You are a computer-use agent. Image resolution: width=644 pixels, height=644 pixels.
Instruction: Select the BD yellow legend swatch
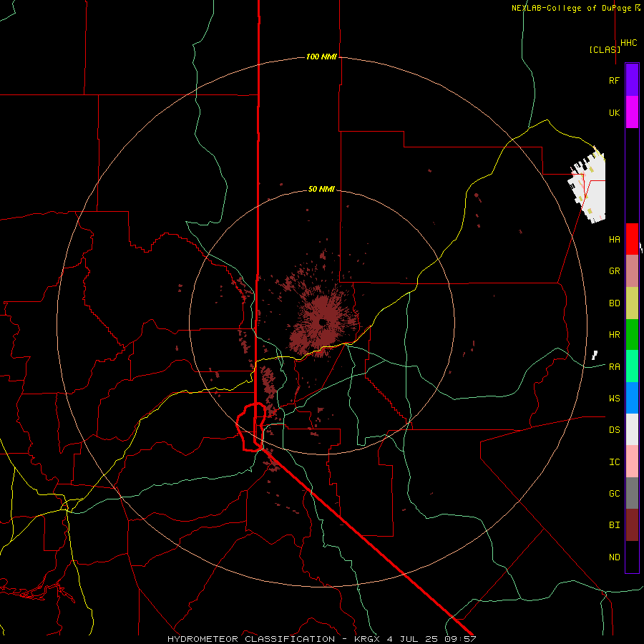click(x=632, y=303)
